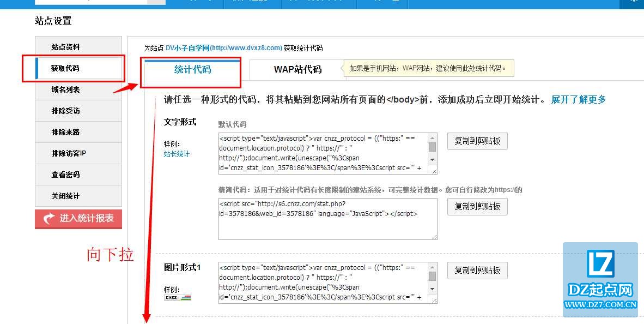Viewport: 644px width, 324px height.
Task: Click arrow icon on 进入统计报表 button
Action: click(49, 219)
